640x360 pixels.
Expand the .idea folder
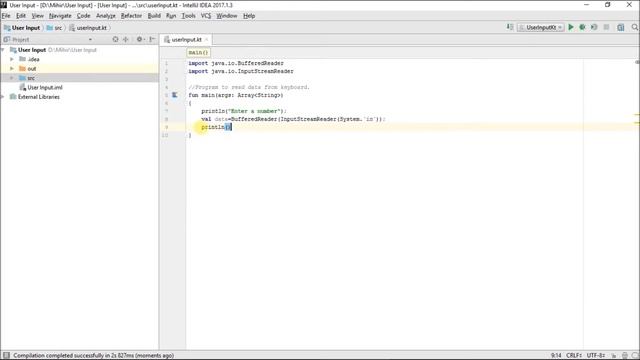[12, 59]
